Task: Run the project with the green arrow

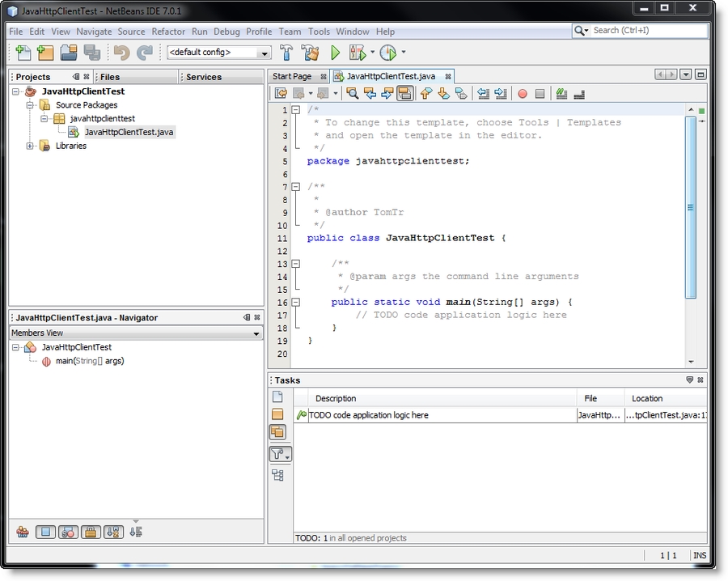Action: click(335, 53)
